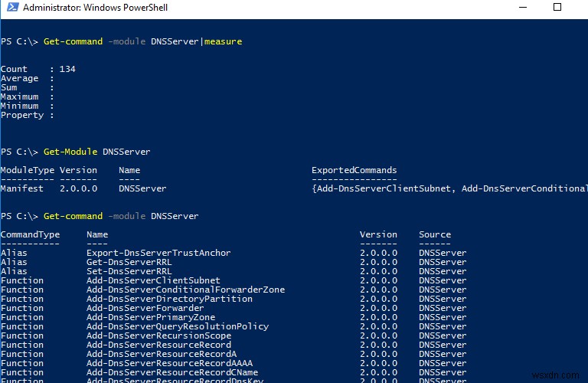Screen dimensions: 588x383
Task: Click the CommandType column header
Action: click(30, 235)
